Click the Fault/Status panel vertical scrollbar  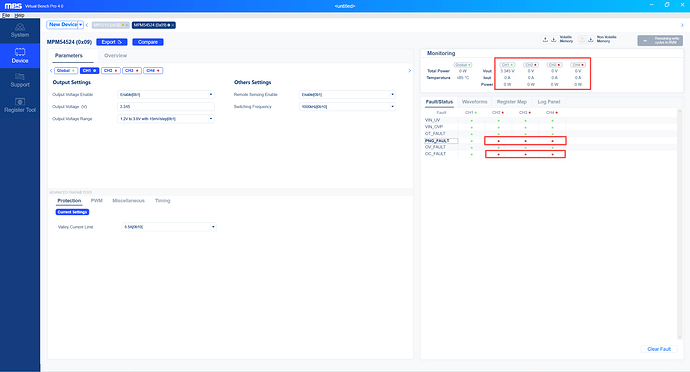(679, 225)
